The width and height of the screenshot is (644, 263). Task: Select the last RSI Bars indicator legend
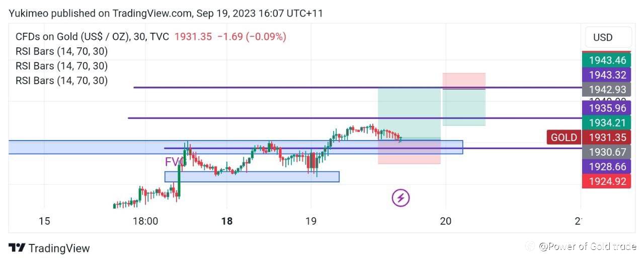61,81
